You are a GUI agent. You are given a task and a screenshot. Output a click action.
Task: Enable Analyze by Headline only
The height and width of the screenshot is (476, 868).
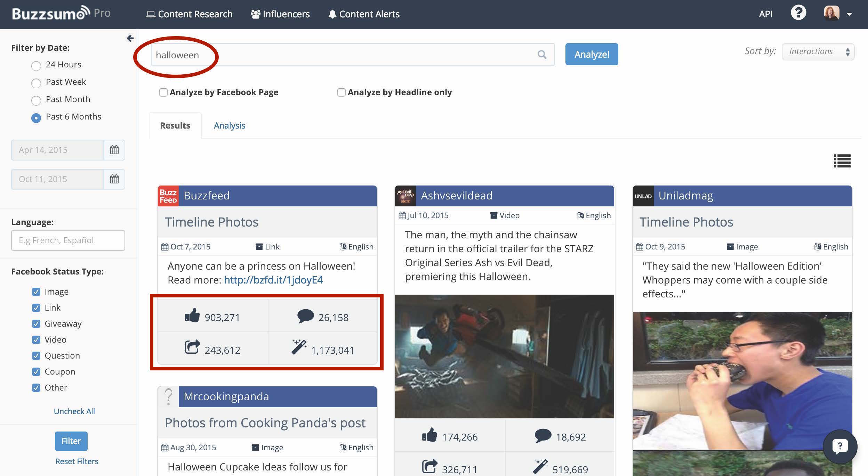tap(341, 92)
